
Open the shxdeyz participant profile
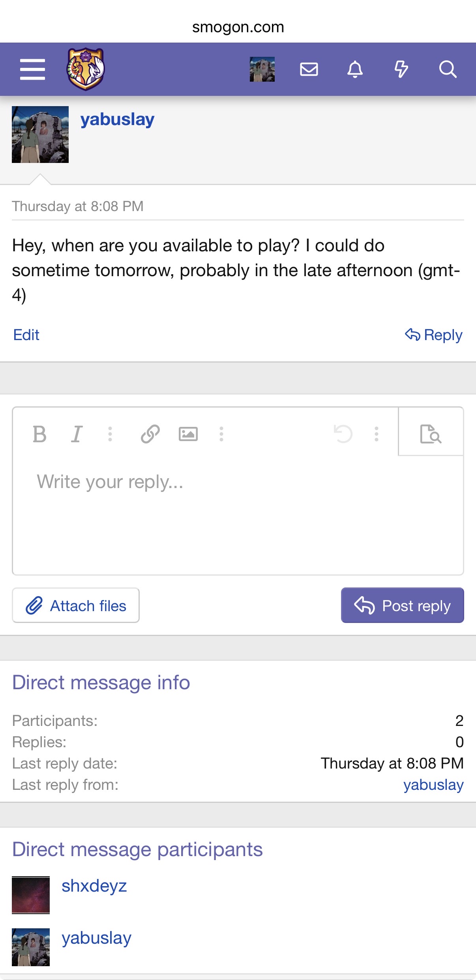click(x=94, y=886)
